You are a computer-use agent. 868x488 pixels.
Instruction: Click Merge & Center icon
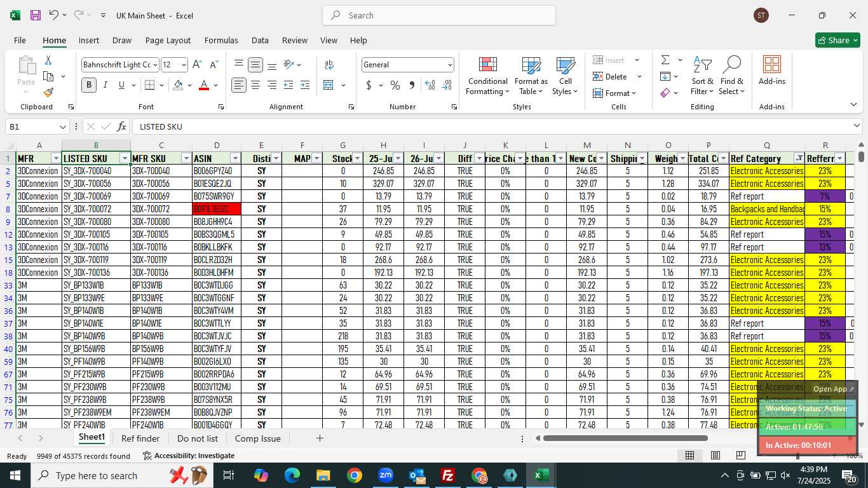[x=329, y=85]
